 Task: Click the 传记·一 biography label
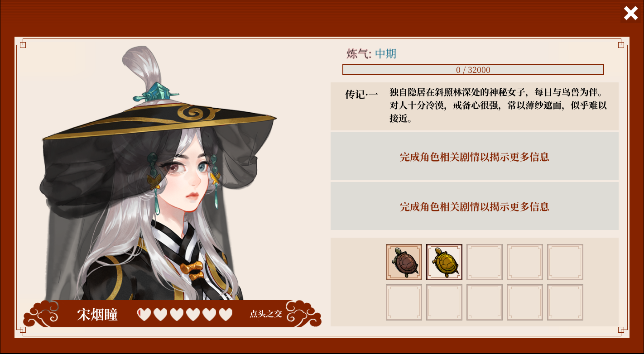361,95
